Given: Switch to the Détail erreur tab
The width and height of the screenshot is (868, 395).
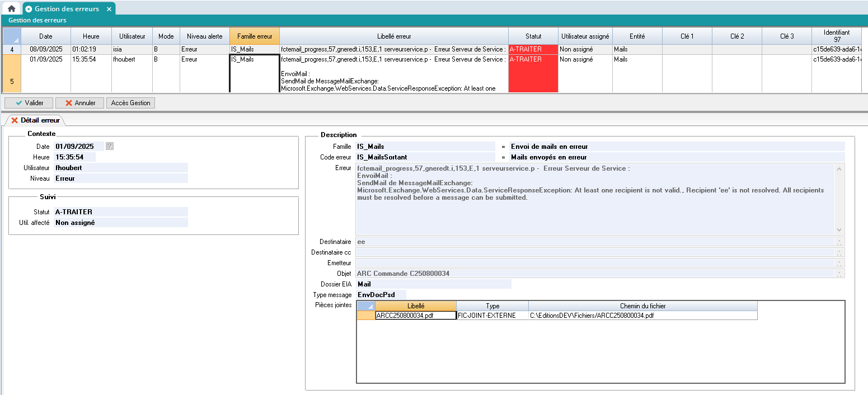Looking at the screenshot, I should coord(35,120).
